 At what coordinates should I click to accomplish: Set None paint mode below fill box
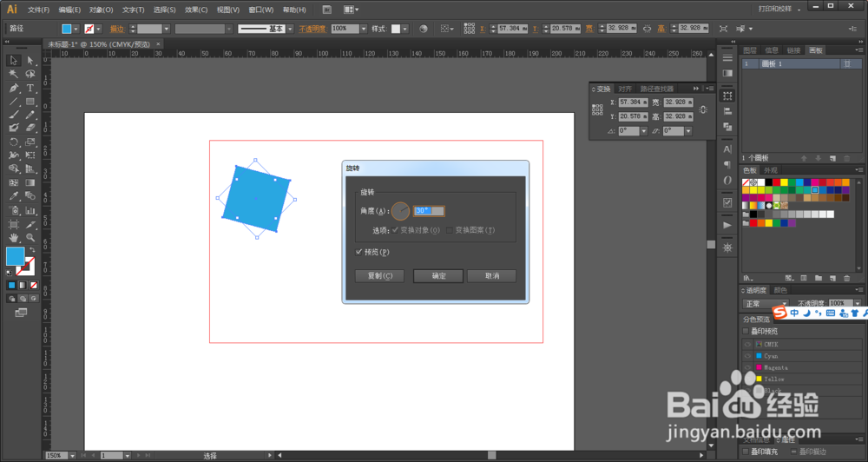[34, 286]
